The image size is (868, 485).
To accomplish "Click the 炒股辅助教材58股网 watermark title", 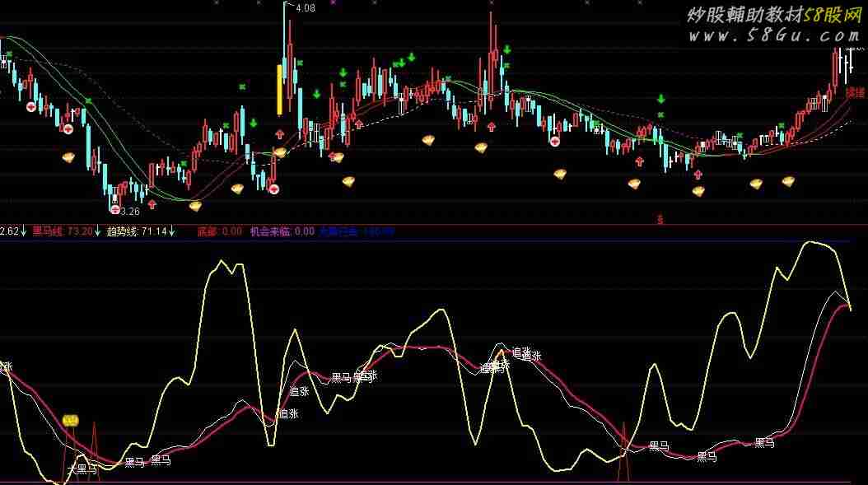I will point(768,16).
